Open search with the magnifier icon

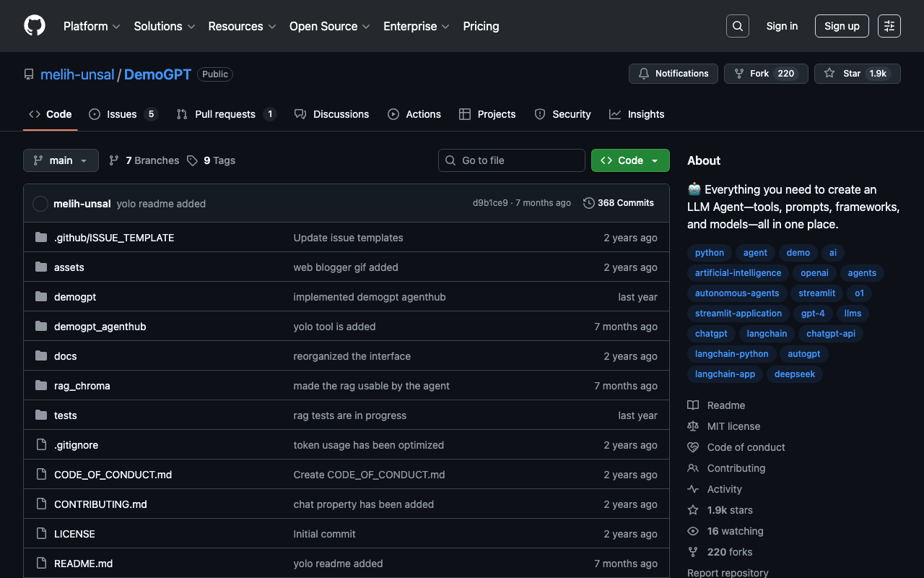pos(737,26)
